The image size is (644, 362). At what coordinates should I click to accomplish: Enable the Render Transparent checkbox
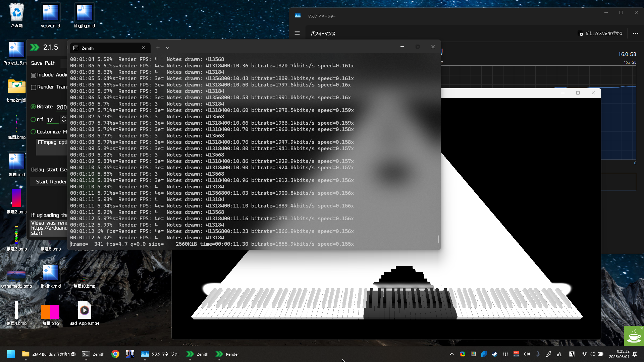[x=34, y=87]
